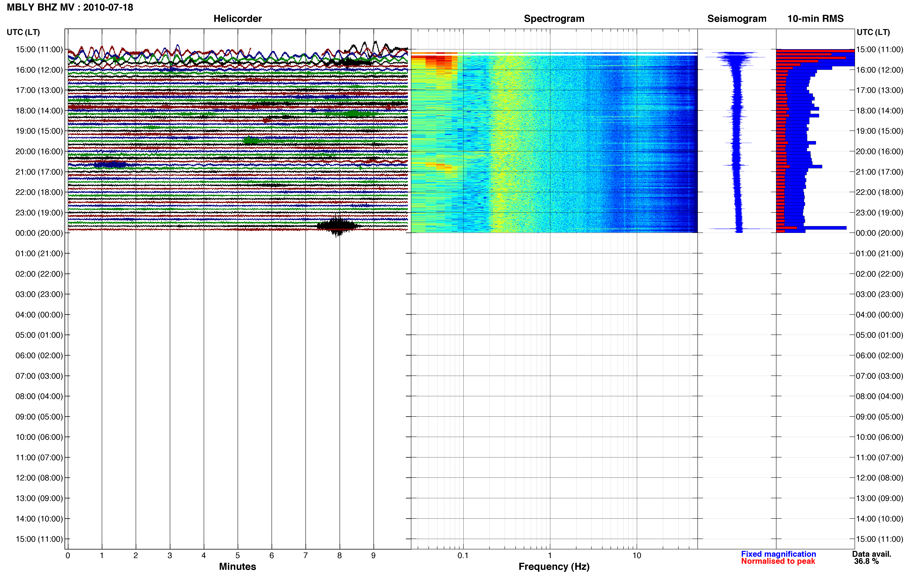Image resolution: width=924 pixels, height=578 pixels.
Task: Click minute tick 0 on the Helicorder axis
Action: 68,555
